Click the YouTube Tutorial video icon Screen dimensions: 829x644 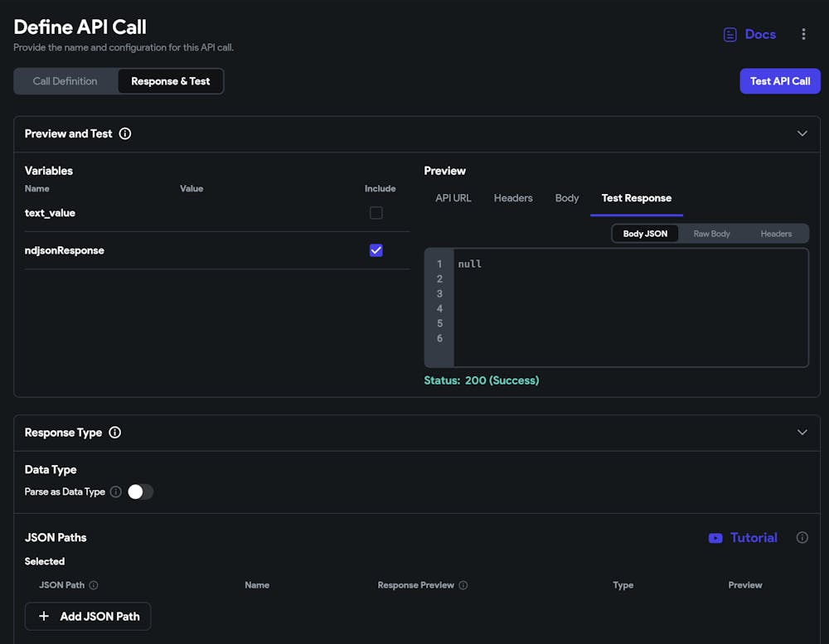click(x=715, y=538)
